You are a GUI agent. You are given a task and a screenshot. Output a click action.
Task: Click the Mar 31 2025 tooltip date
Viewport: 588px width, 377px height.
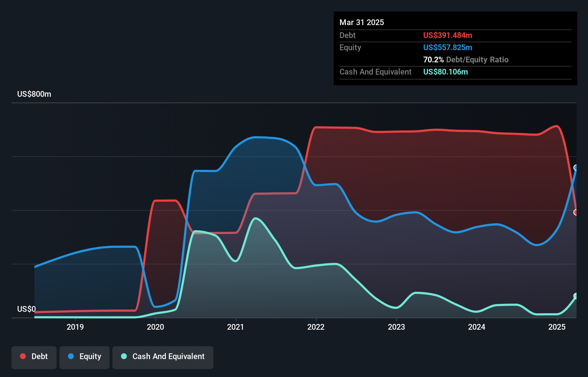[362, 22]
